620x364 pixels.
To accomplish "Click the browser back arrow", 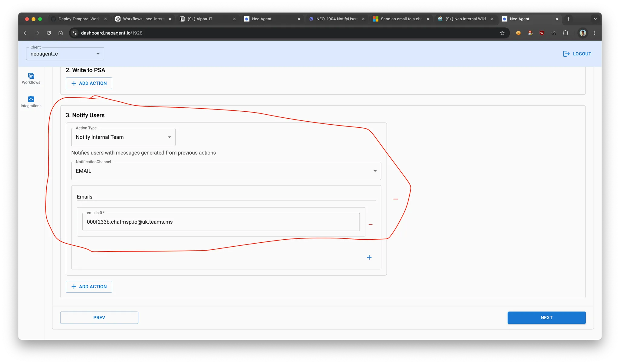I will (x=25, y=33).
